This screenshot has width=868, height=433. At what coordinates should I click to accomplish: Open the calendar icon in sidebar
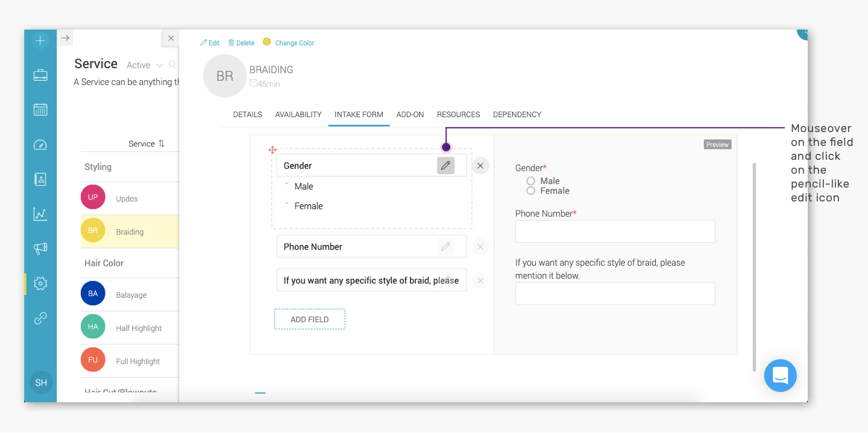[x=40, y=110]
